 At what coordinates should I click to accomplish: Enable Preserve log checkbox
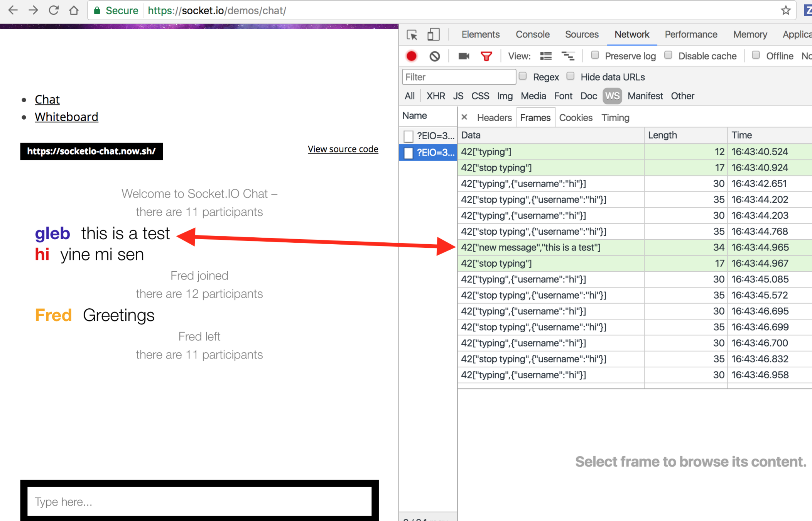click(595, 55)
